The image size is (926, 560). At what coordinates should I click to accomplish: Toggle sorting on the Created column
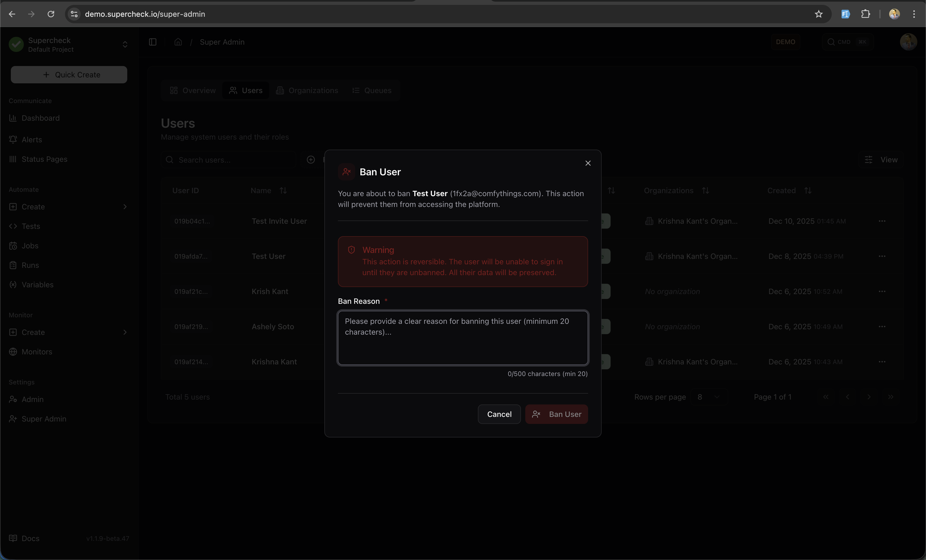(x=808, y=190)
